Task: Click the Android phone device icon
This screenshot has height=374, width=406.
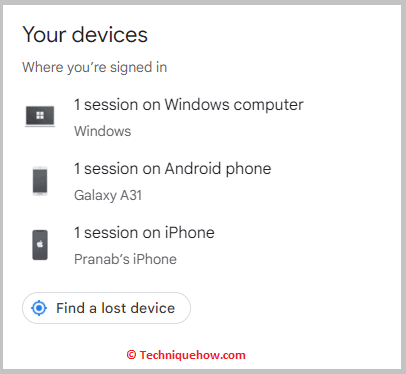Action: click(x=40, y=181)
